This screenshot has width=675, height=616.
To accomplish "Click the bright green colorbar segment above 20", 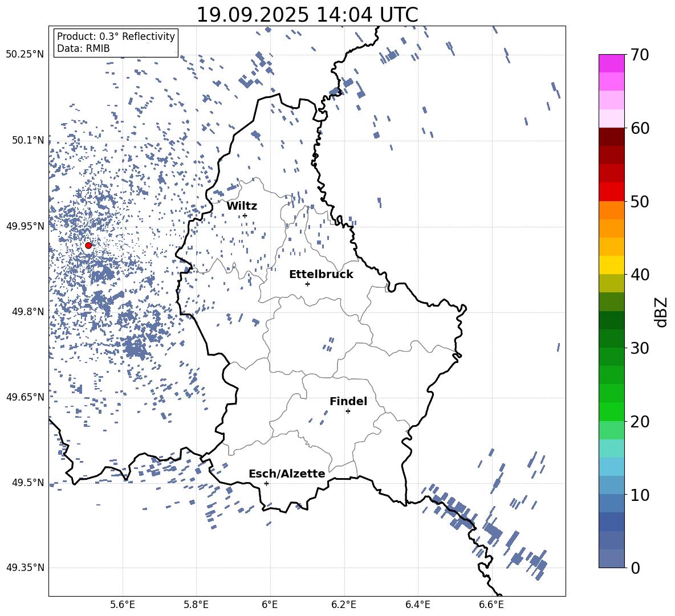I will 611,411.
